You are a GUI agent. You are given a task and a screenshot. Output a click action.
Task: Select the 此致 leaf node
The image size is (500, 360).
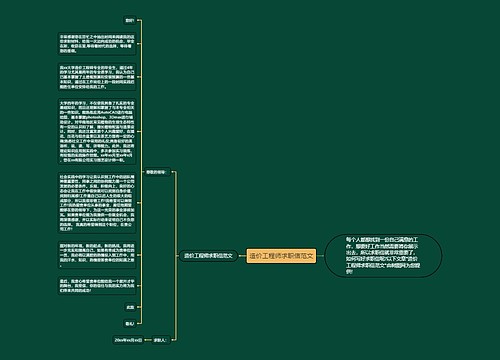click(130, 307)
